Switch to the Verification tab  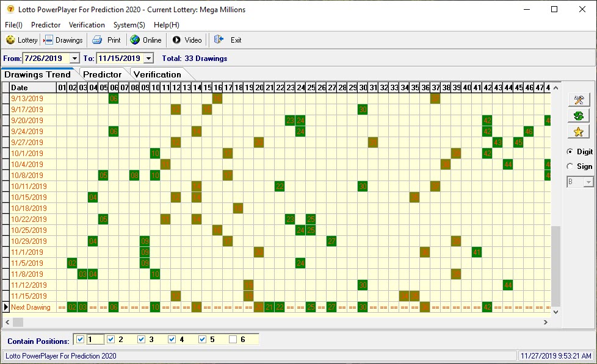(157, 74)
